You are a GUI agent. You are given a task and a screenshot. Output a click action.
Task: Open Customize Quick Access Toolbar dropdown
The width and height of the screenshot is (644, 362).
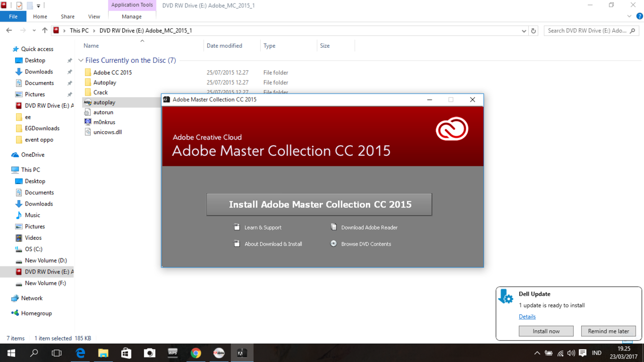coord(39,6)
